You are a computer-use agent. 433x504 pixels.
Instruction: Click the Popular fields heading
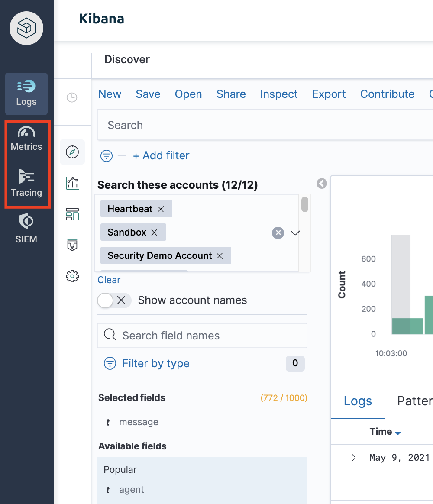[120, 470]
